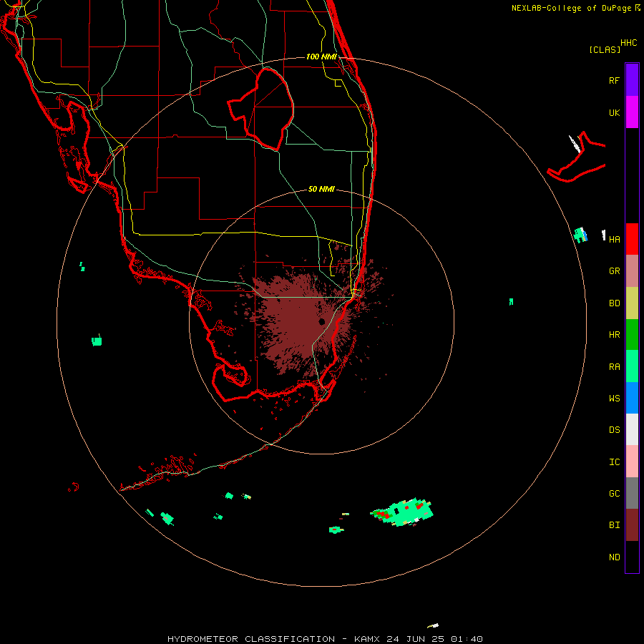This screenshot has width=644, height=644.
Task: Click the 50 NMI range ring label
Action: coord(321,189)
